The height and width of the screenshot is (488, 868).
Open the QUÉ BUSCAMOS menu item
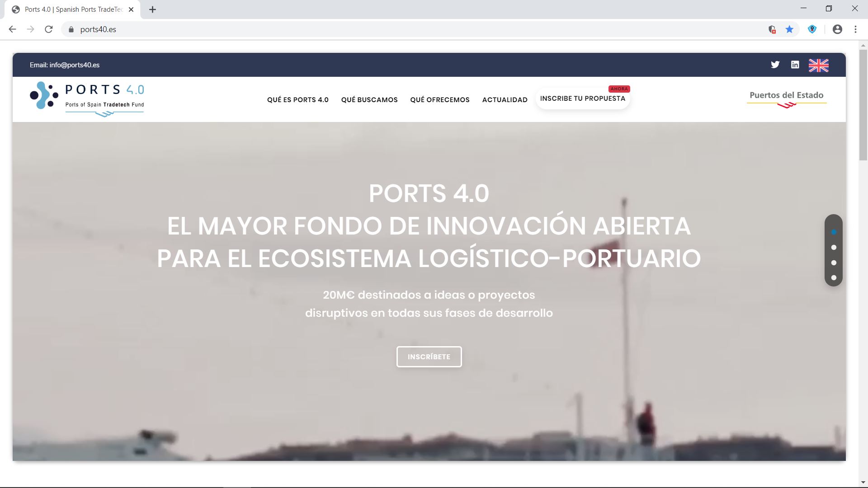click(369, 100)
